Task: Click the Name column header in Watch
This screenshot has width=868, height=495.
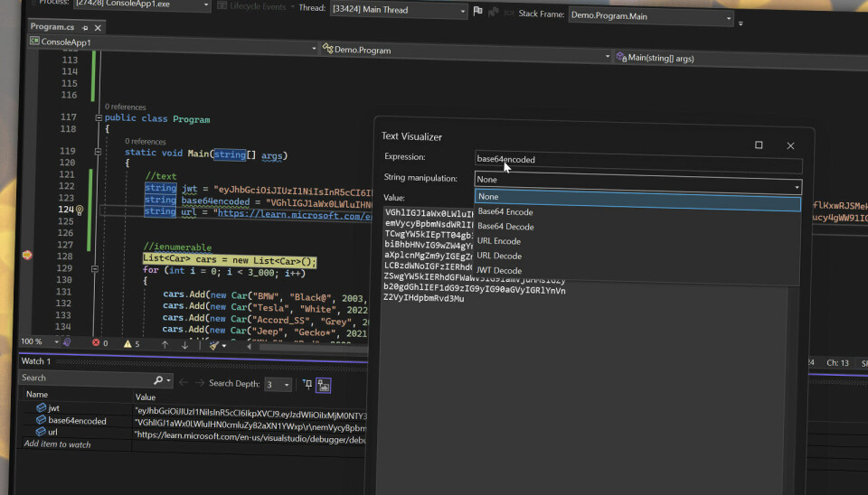Action: (37, 395)
